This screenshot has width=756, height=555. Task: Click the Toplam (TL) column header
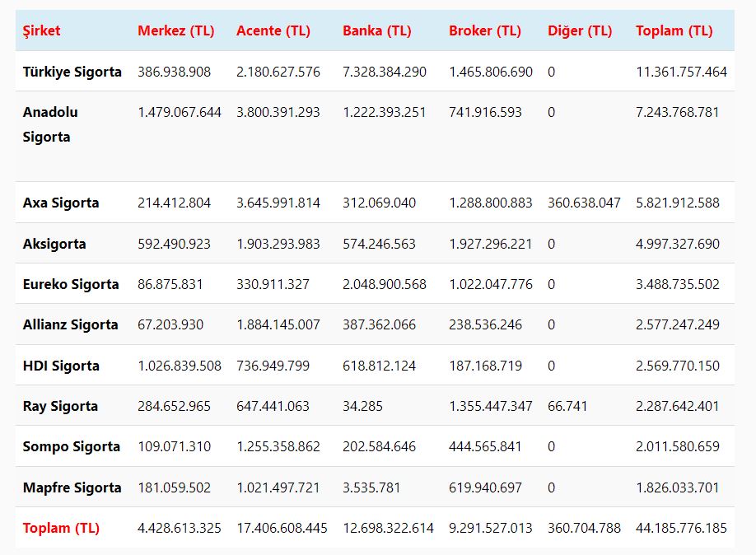(674, 31)
